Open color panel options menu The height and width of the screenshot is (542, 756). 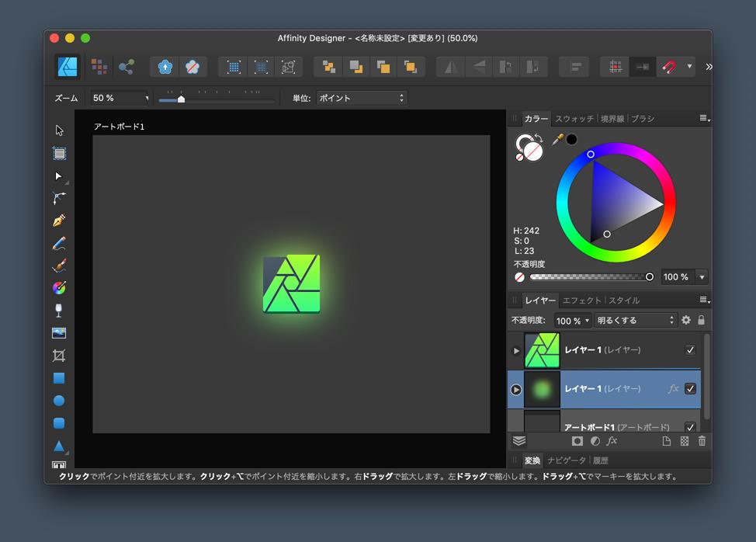click(x=705, y=118)
